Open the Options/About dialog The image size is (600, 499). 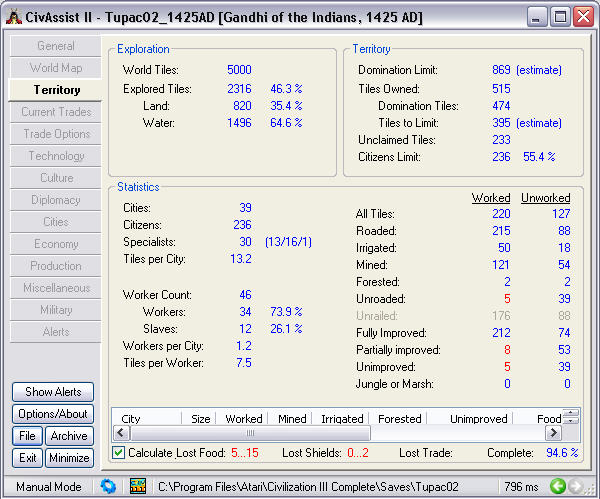[53, 414]
